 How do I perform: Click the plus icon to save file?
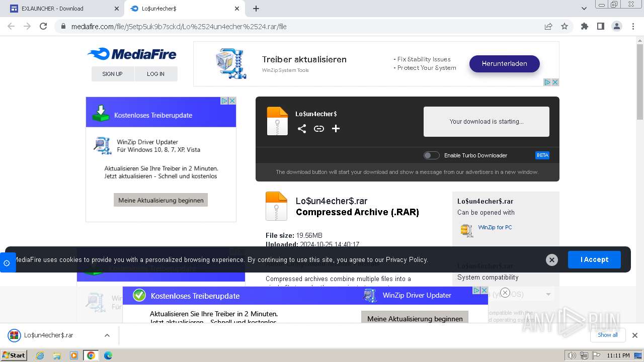[x=336, y=129]
